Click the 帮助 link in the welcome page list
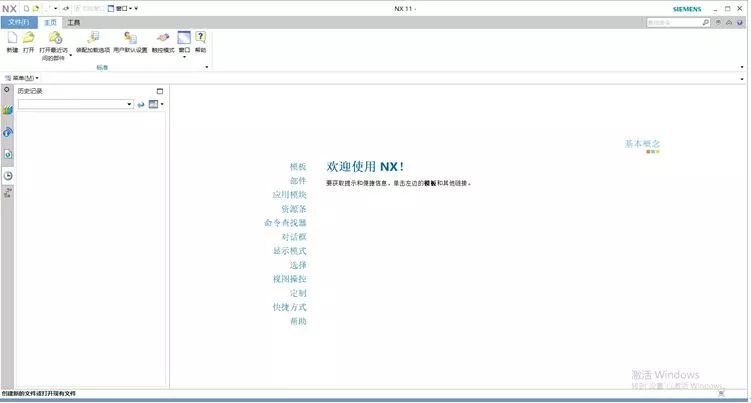The image size is (751, 403). (x=298, y=321)
